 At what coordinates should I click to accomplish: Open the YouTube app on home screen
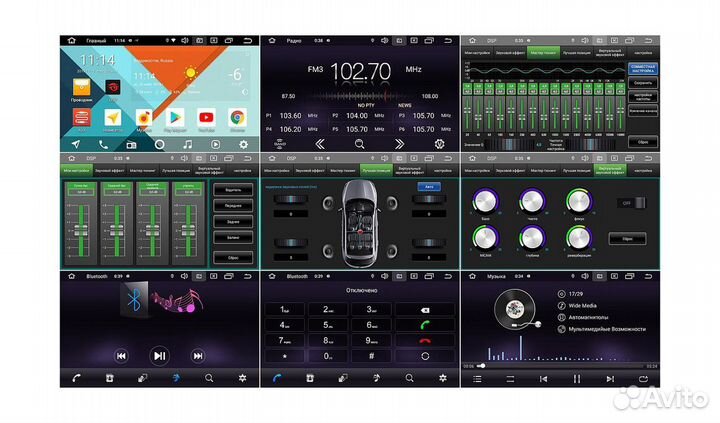coord(206,119)
